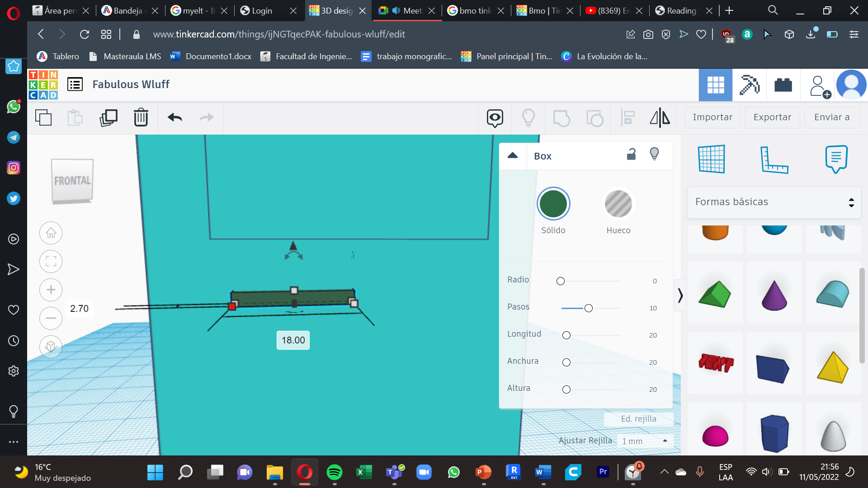Viewport: 868px width, 488px height.
Task: Toggle the lock on the Box shape
Action: click(x=631, y=154)
